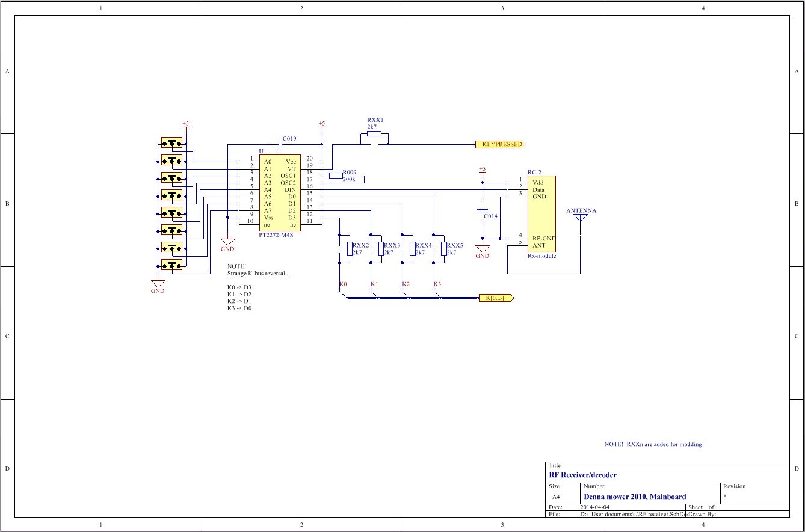Click the +5 power symbol above RC-2 Vdd
The height and width of the screenshot is (532, 805).
click(x=482, y=170)
